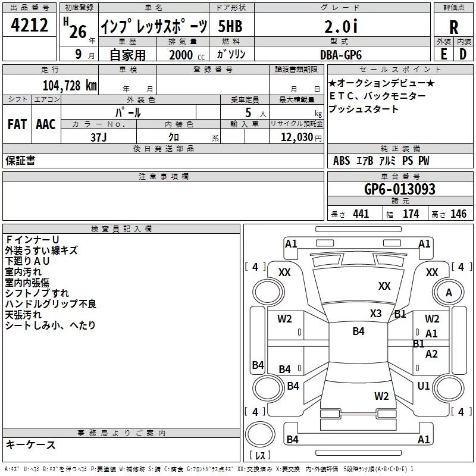Click the first registration year H26

click(75, 28)
